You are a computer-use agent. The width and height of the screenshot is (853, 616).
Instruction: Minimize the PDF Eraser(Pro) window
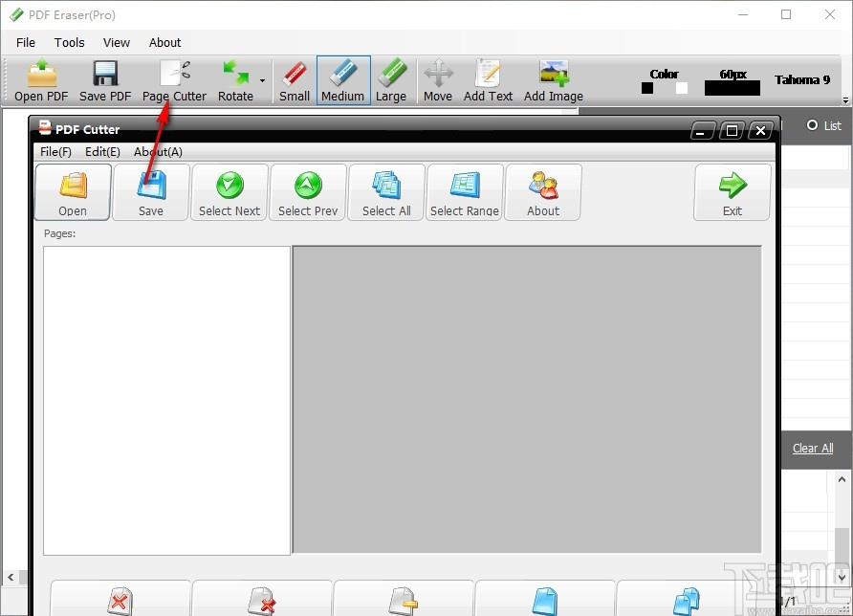click(x=743, y=14)
